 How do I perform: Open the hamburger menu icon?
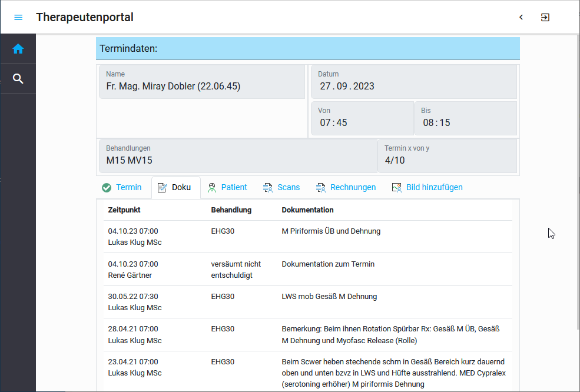18,17
